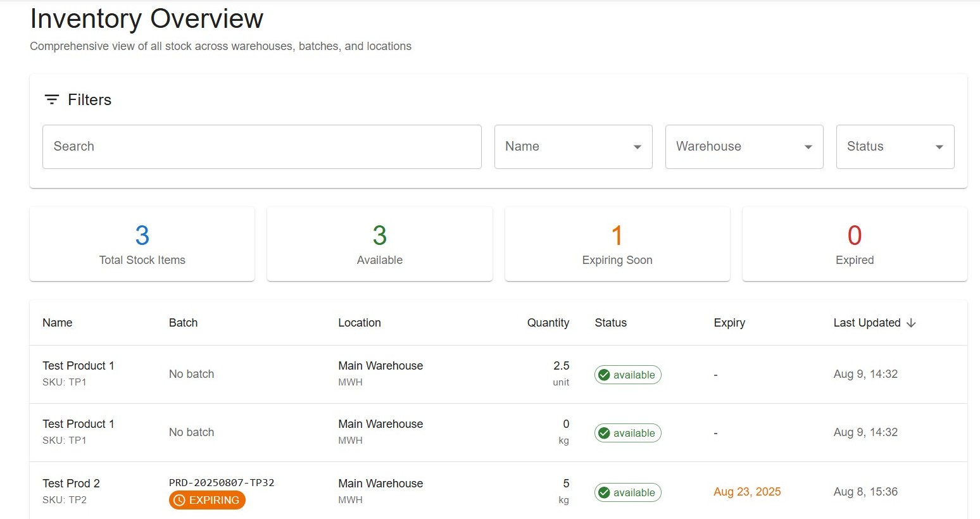
Task: Click the batch code PRD-20250807-TP32
Action: pos(222,482)
